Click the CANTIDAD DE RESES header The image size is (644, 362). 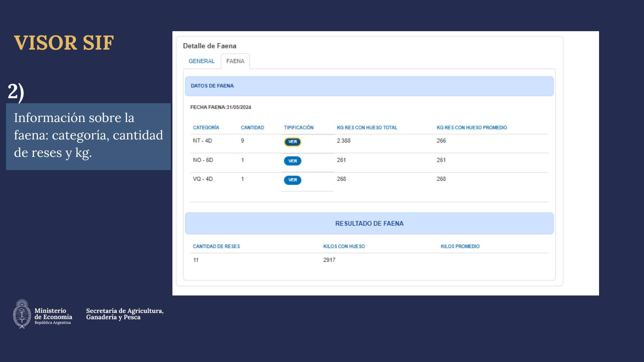click(x=216, y=246)
